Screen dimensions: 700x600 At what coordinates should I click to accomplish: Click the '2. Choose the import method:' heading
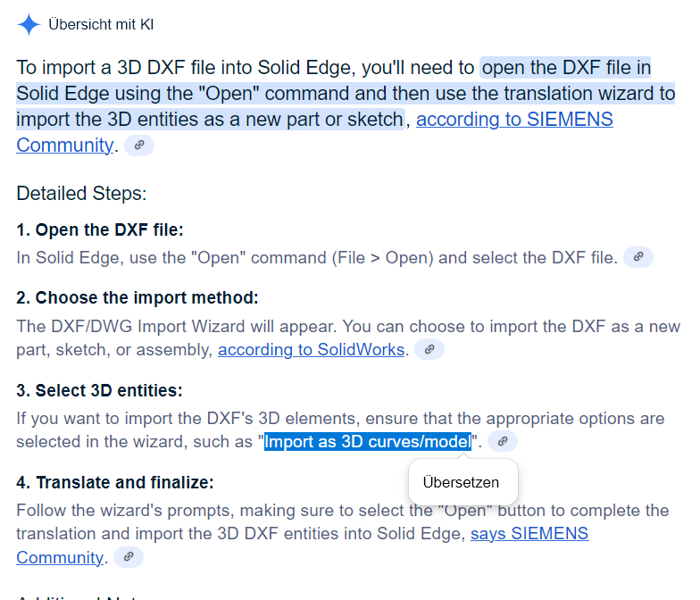[x=137, y=297]
